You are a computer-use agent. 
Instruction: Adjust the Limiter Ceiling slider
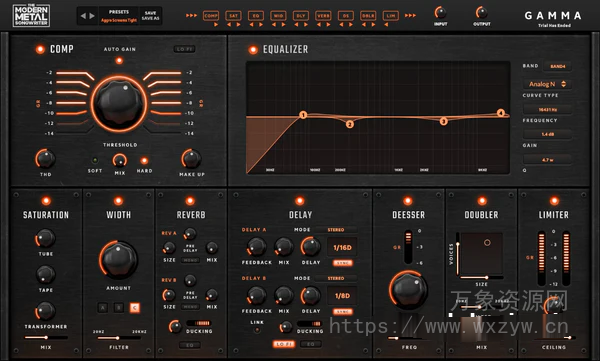click(554, 338)
